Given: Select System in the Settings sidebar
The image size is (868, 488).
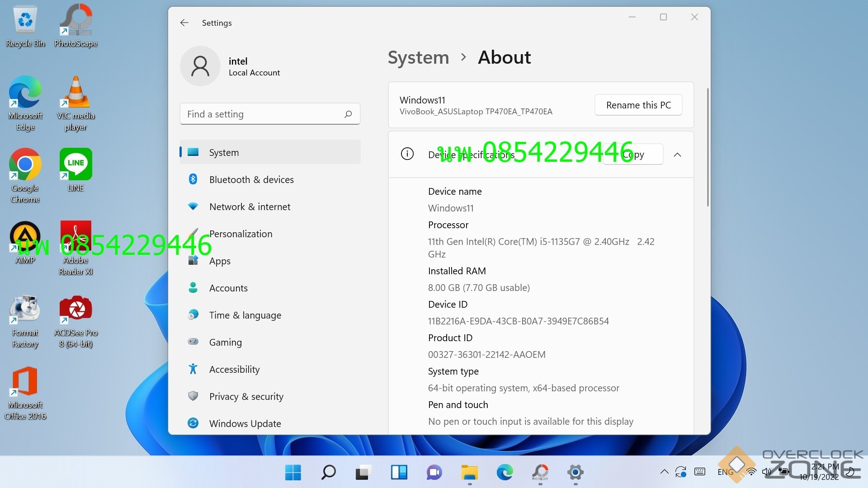Looking at the screenshot, I should click(270, 152).
